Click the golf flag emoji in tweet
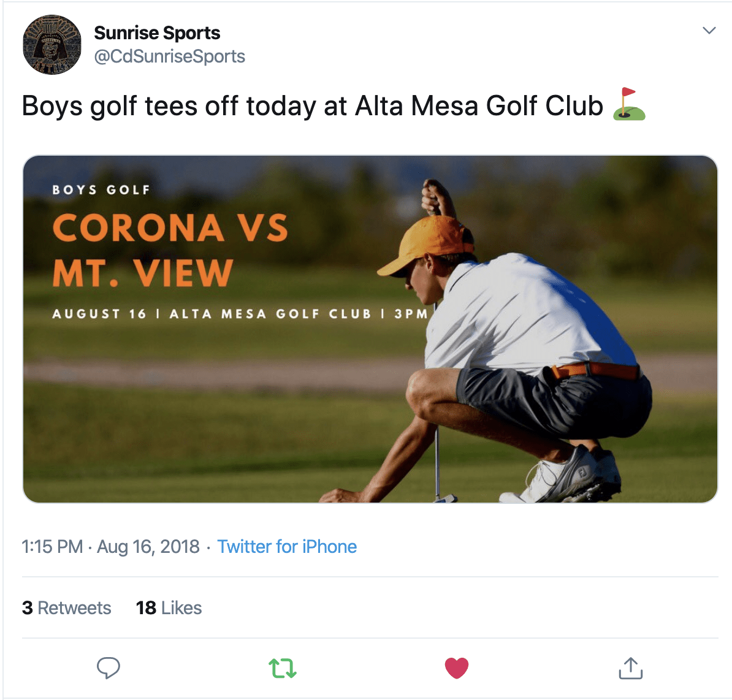Screen dimensions: 732x700 [629, 104]
